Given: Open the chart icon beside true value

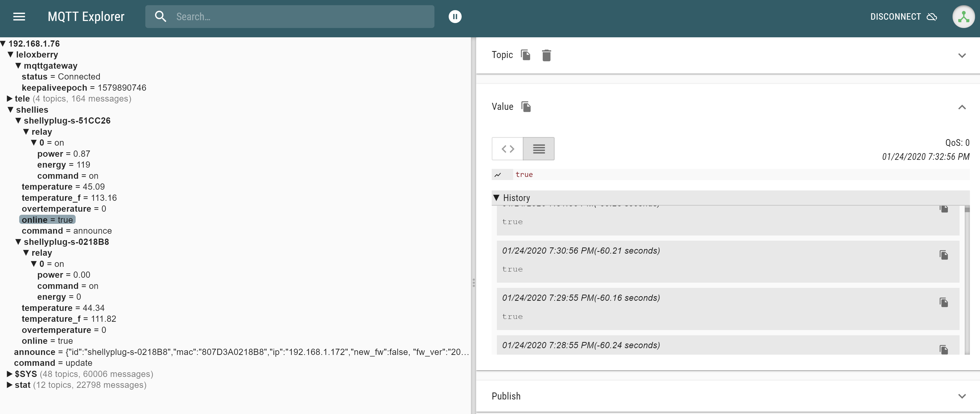Looking at the screenshot, I should 498,175.
